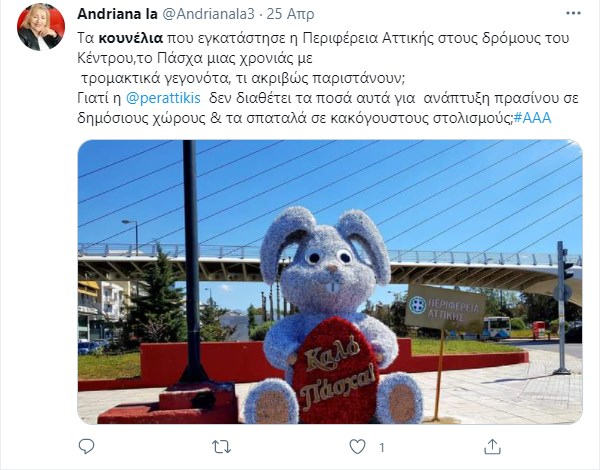The height and width of the screenshot is (470, 601).
Task: Open the 25 Απρ timestamp link
Action: (290, 14)
